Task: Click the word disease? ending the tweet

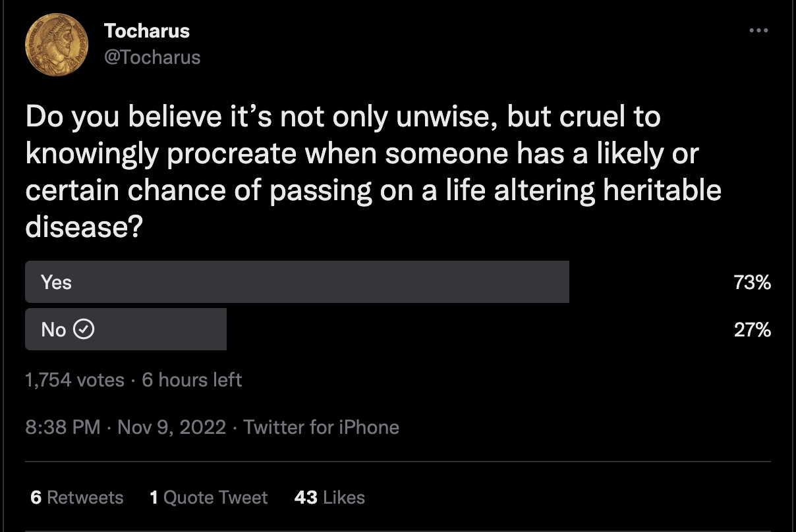Action: point(84,226)
